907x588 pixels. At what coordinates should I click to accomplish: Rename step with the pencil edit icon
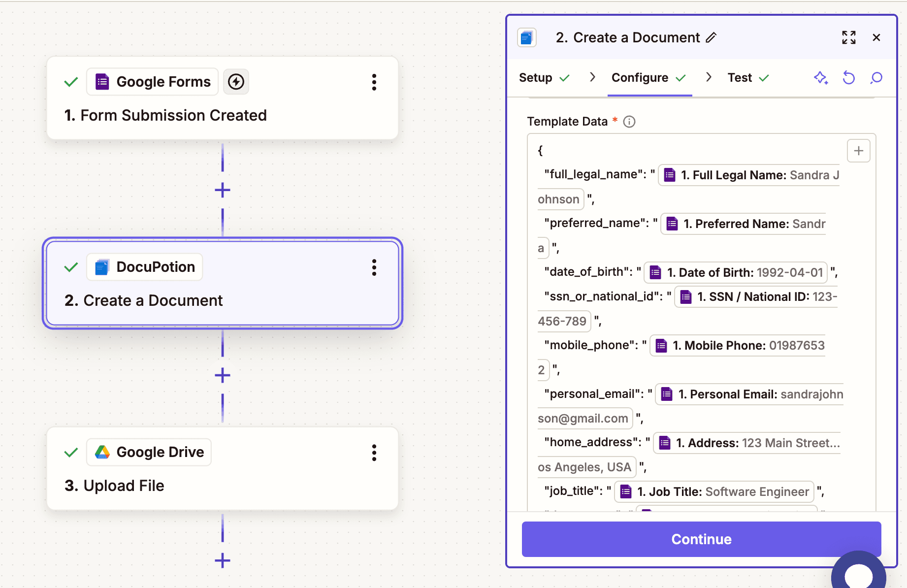[711, 37]
